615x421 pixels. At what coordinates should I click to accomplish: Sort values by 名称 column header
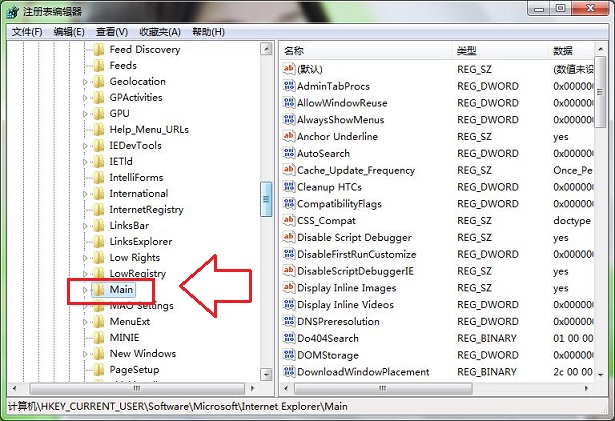tap(366, 50)
